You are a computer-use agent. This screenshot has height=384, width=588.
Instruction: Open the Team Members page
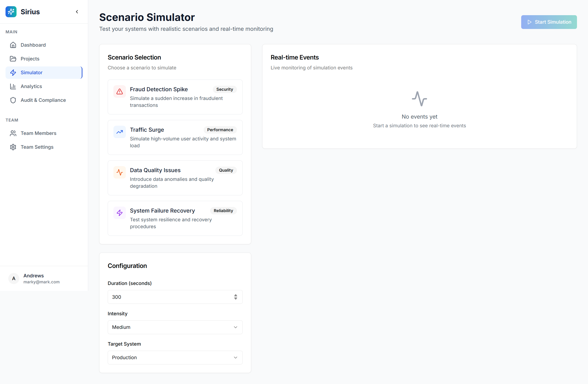pos(38,133)
